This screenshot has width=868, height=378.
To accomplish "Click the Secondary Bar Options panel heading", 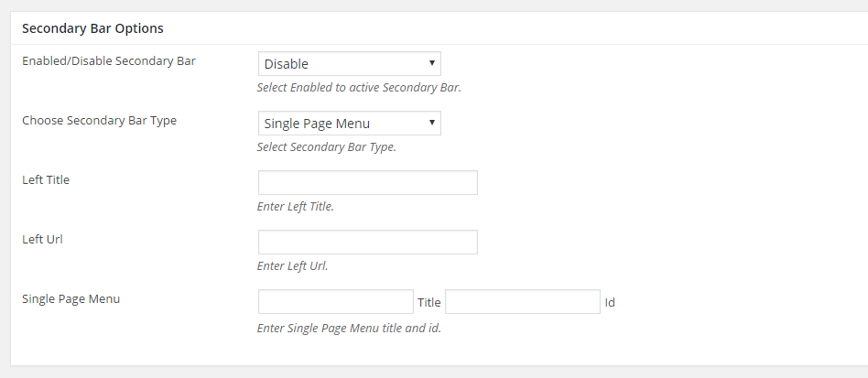I will pyautogui.click(x=92, y=28).
